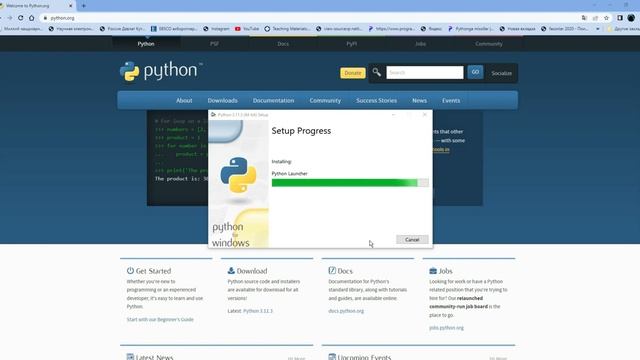The height and width of the screenshot is (360, 640).
Task: Follow the Start with our Beginner's Guide link
Action: [x=160, y=320]
